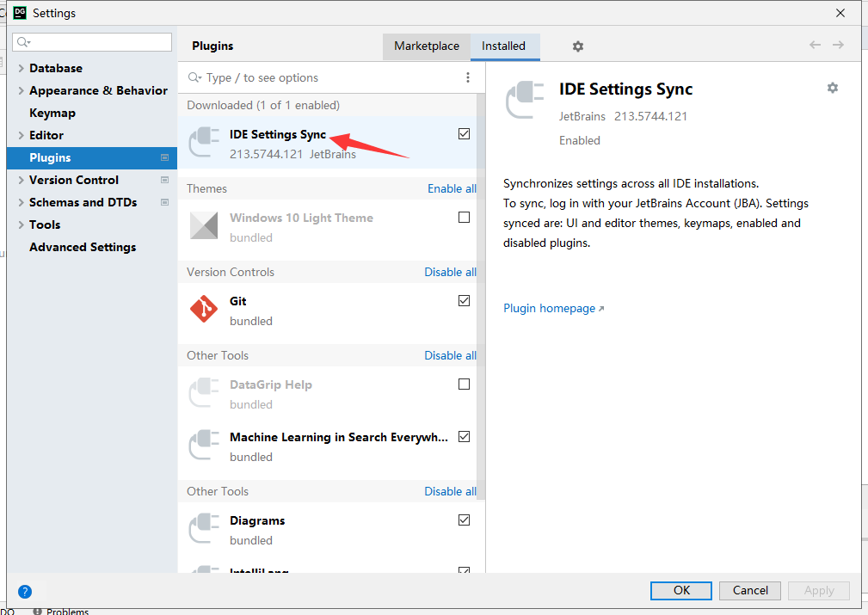Click the back navigation arrow
The height and width of the screenshot is (615, 868).
tap(815, 45)
